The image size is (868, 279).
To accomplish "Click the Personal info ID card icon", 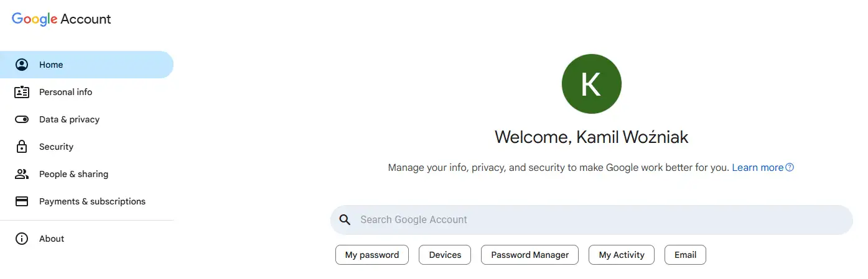I will click(x=22, y=92).
